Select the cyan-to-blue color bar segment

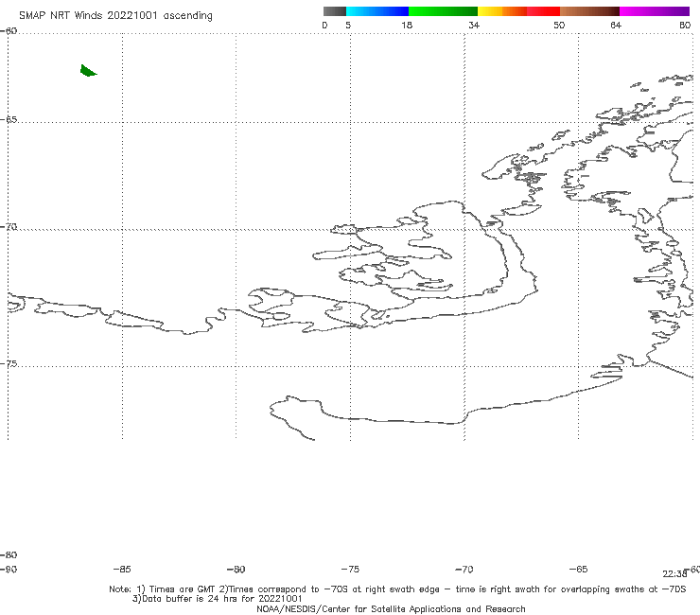[x=377, y=11]
